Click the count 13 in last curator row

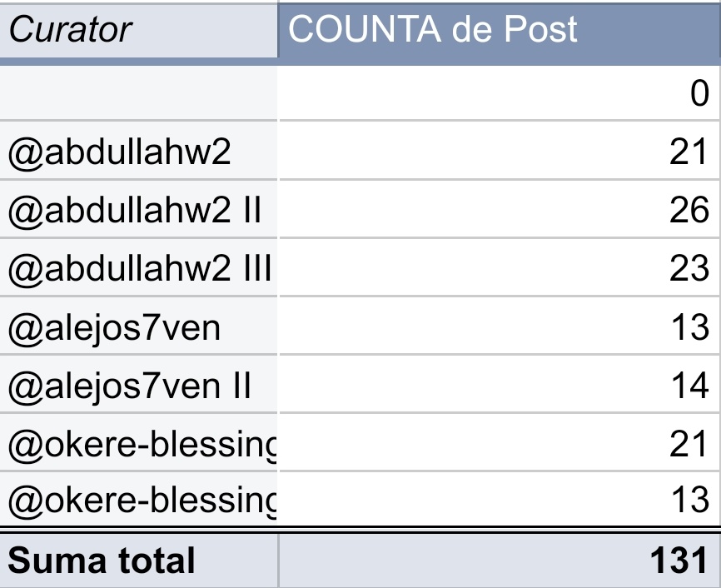click(500, 499)
